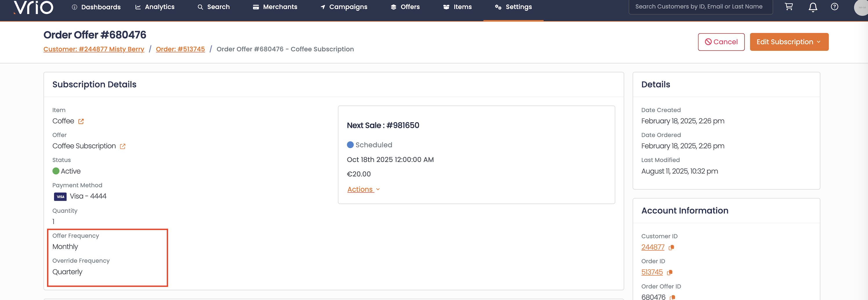Open the help question mark icon
The image size is (868, 300).
coord(834,7)
